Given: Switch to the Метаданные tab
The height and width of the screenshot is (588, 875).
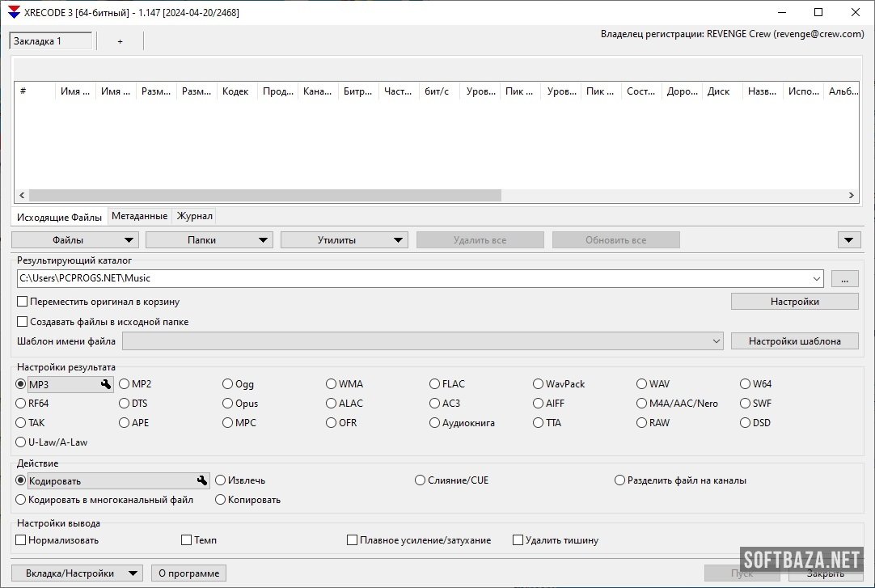Looking at the screenshot, I should click(139, 216).
